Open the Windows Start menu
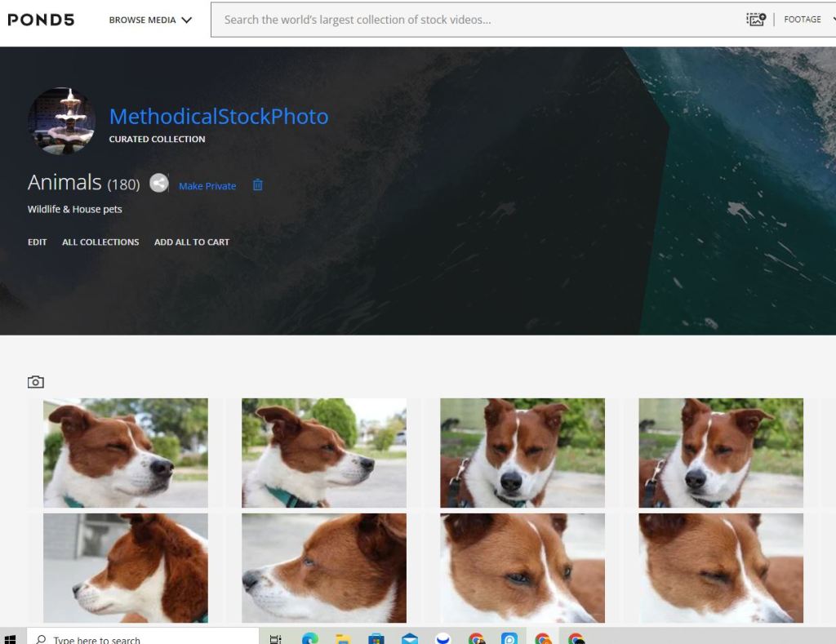 (x=11, y=639)
